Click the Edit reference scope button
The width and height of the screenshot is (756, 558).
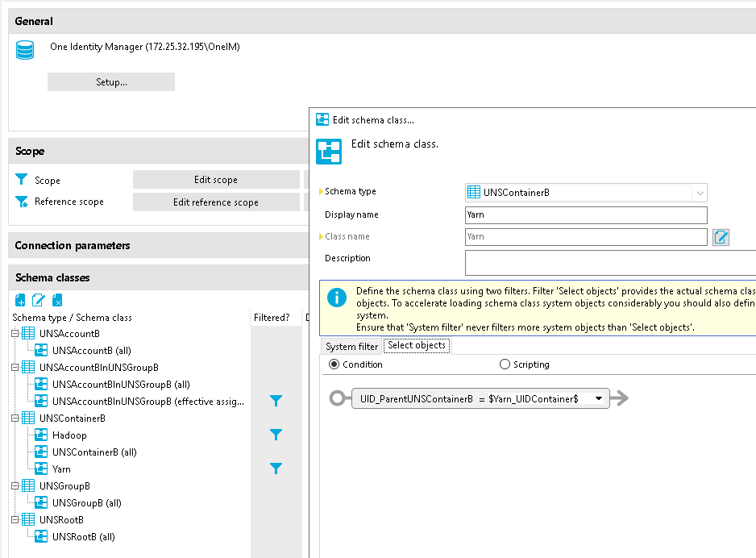click(x=216, y=202)
